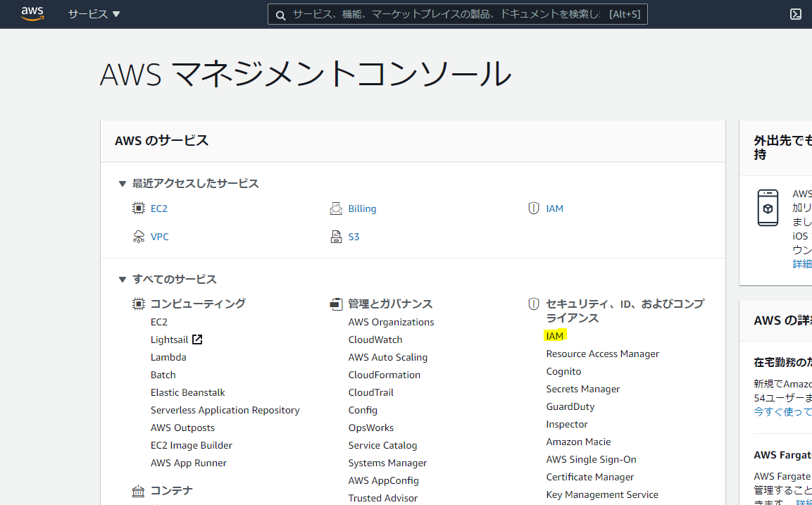Open AWS Outposts
Screen dimensions: 812x505
click(x=183, y=428)
